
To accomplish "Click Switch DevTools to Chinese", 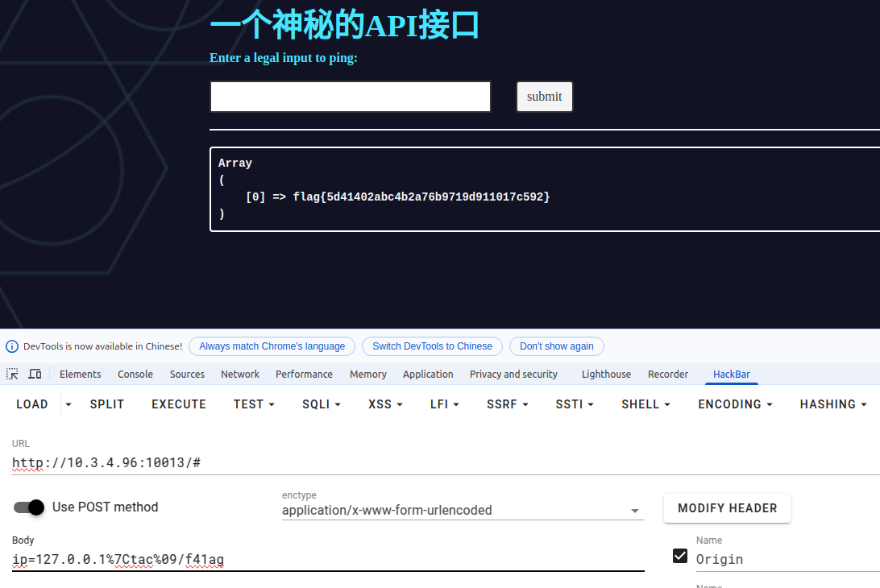I will [x=432, y=346].
